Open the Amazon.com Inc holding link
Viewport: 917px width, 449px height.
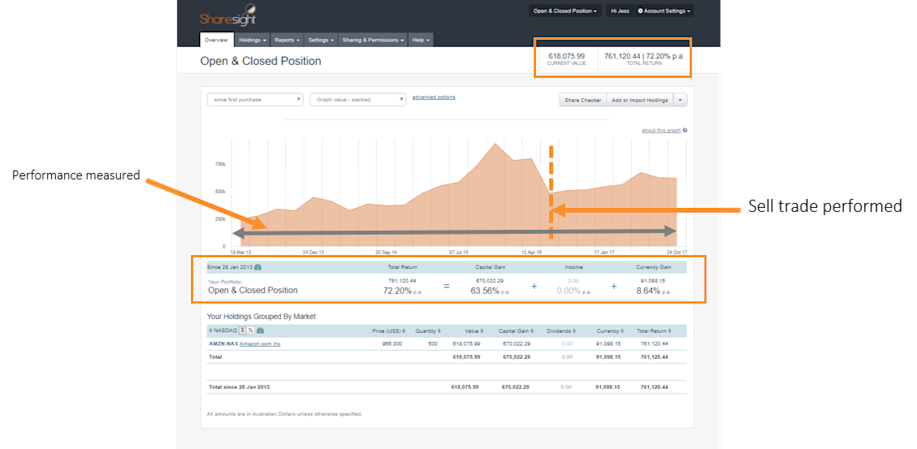(260, 344)
